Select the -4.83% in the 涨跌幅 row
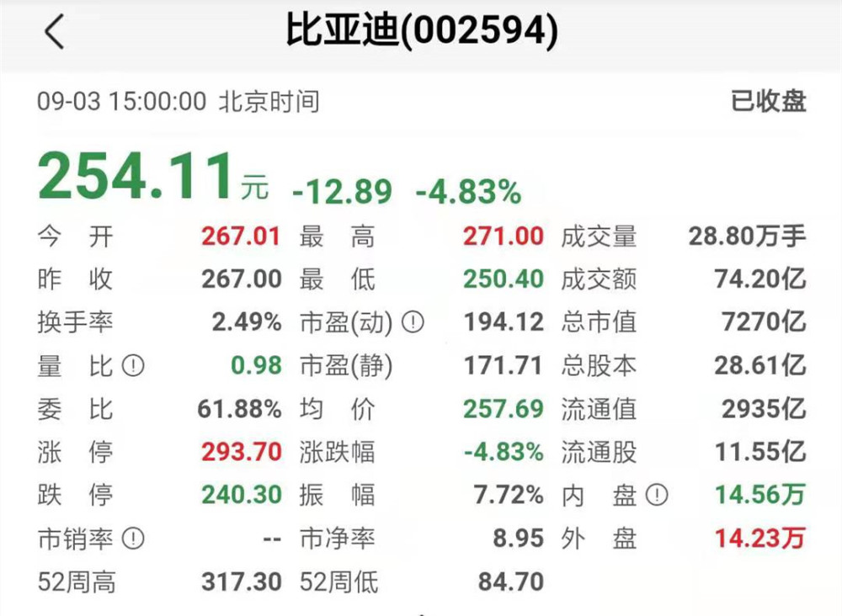This screenshot has width=842, height=616. pos(504,452)
